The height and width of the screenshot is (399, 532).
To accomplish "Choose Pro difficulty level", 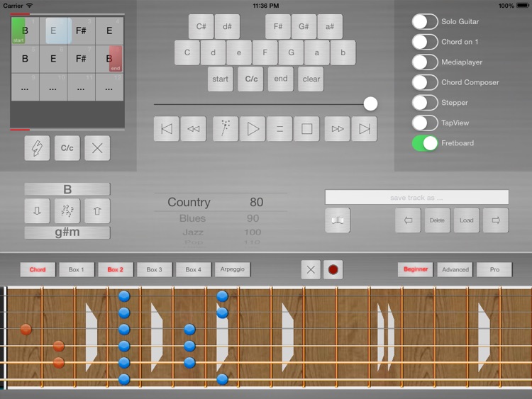I will click(x=494, y=270).
